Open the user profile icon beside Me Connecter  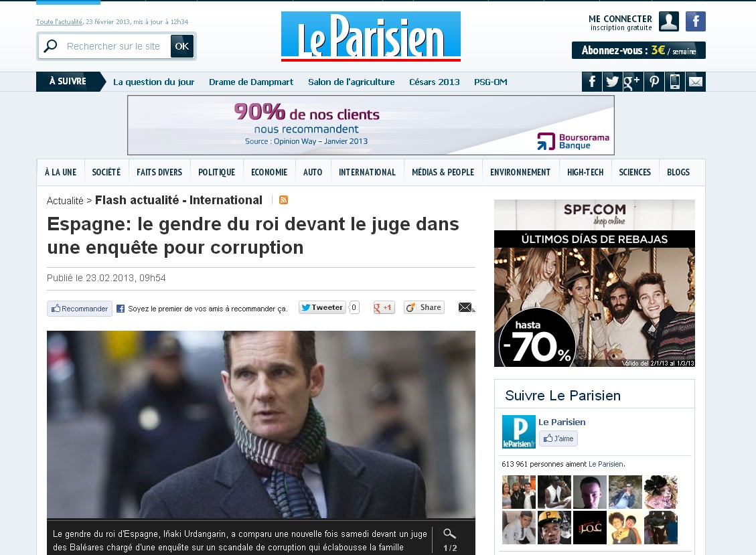(x=669, y=21)
